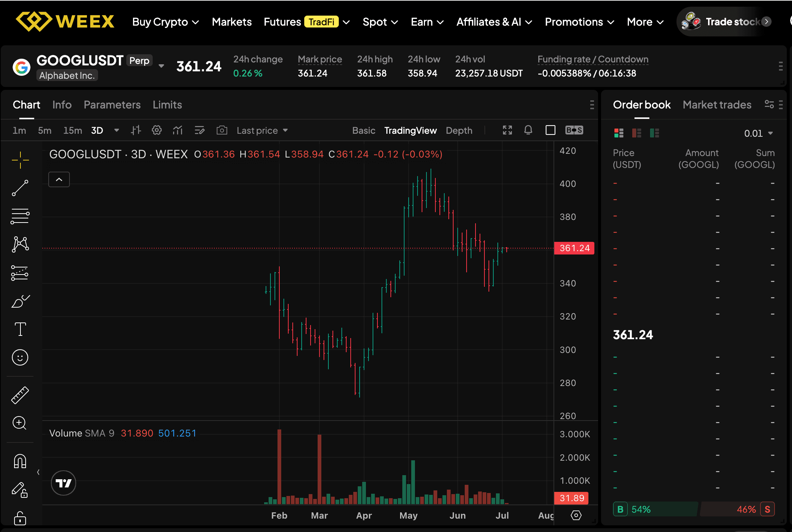
Task: Switch to the Parameters tab
Action: 112,105
